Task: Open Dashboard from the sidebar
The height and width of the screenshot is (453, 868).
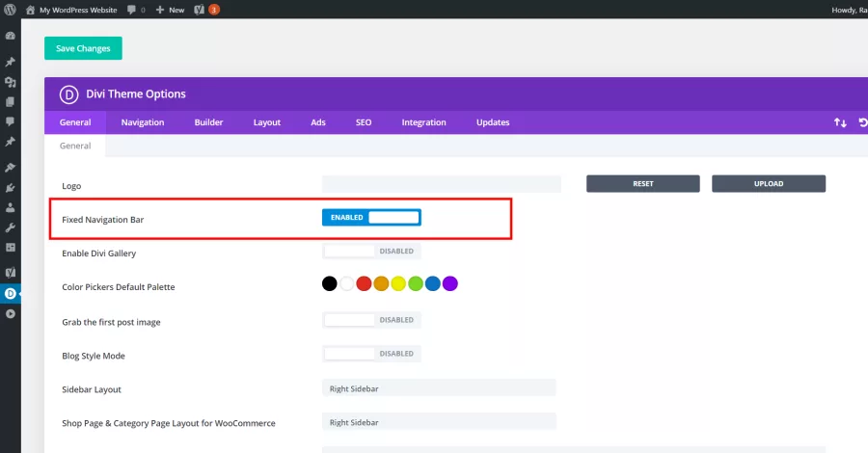Action: coord(10,36)
